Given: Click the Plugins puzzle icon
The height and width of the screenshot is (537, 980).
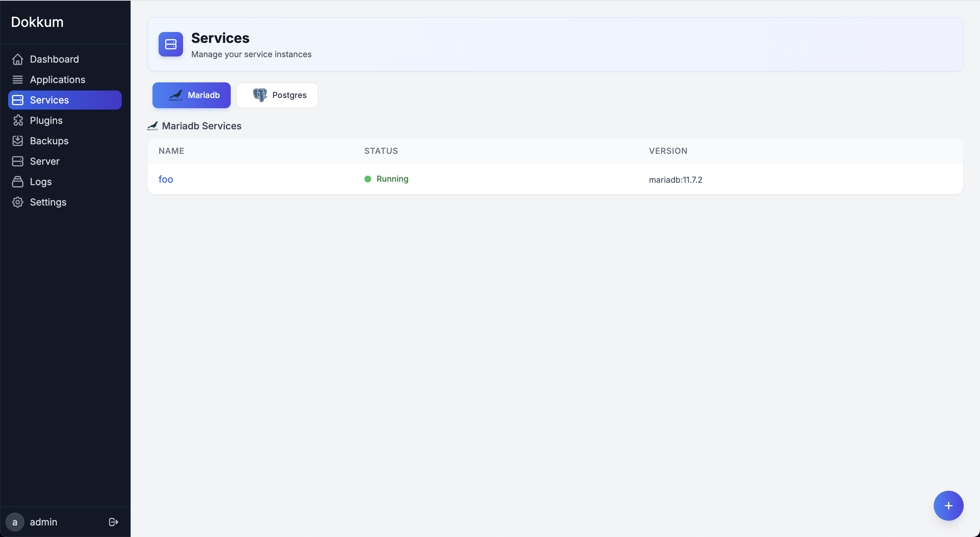Looking at the screenshot, I should point(17,120).
